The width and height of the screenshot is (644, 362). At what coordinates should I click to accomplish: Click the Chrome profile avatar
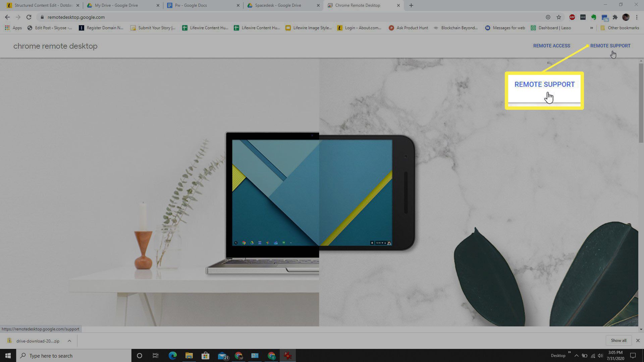pos(626,17)
